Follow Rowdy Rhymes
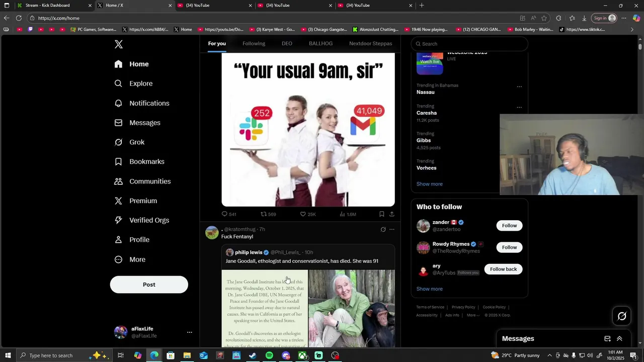This screenshot has width=644, height=362. click(509, 247)
